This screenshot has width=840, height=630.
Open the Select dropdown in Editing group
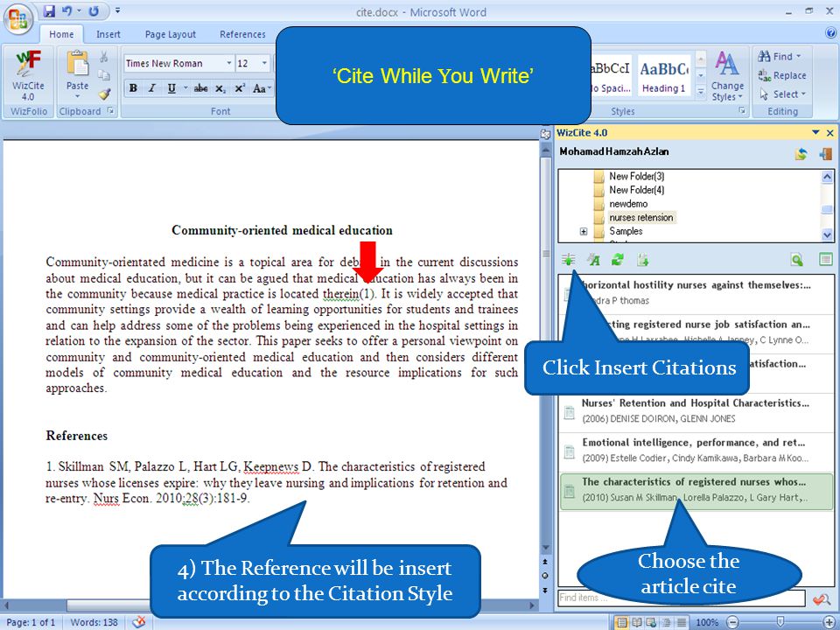pos(782,94)
